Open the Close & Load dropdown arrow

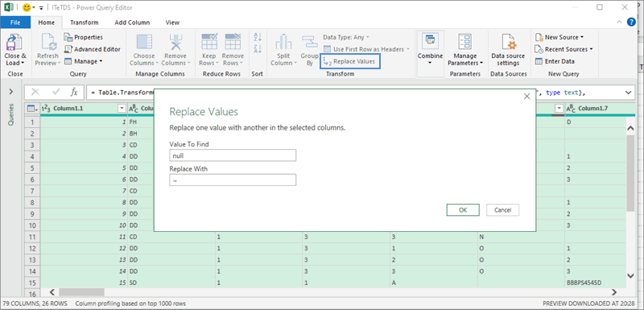coord(23,64)
